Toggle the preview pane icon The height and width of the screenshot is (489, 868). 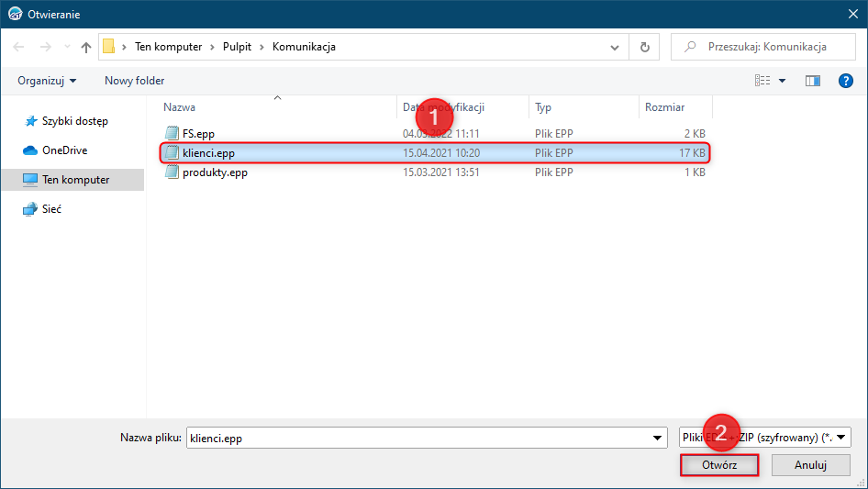point(812,81)
